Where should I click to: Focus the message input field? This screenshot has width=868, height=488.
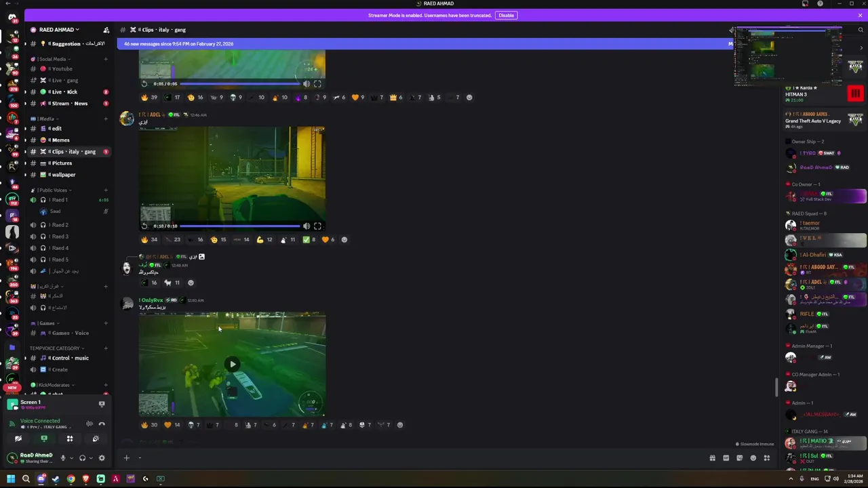[x=420, y=458]
